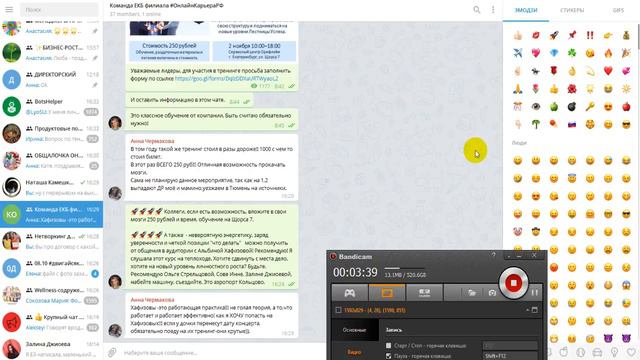Insert the eye emoji

[x=536, y=107]
